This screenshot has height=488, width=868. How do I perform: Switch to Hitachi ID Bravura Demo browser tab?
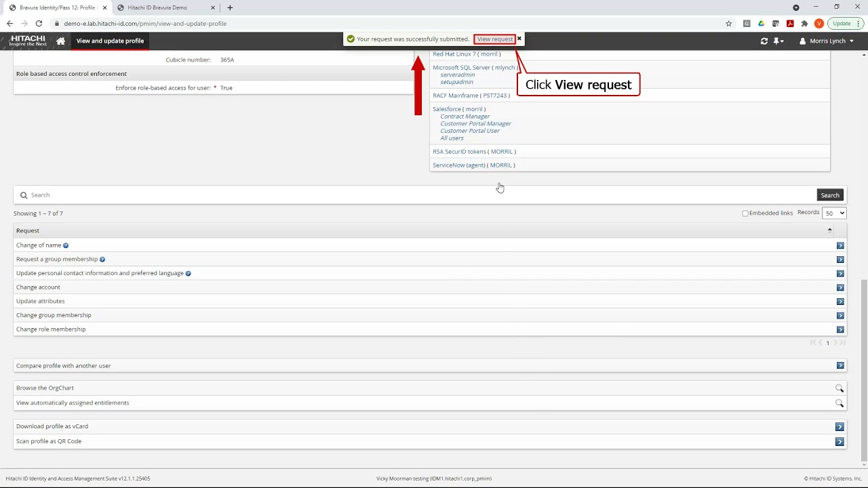[165, 7]
